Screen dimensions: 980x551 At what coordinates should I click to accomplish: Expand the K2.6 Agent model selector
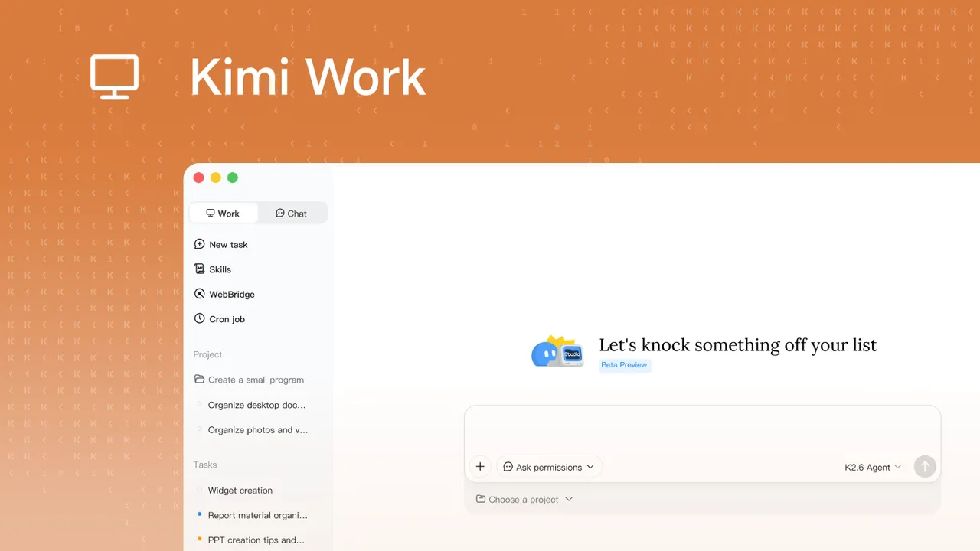[x=873, y=467]
